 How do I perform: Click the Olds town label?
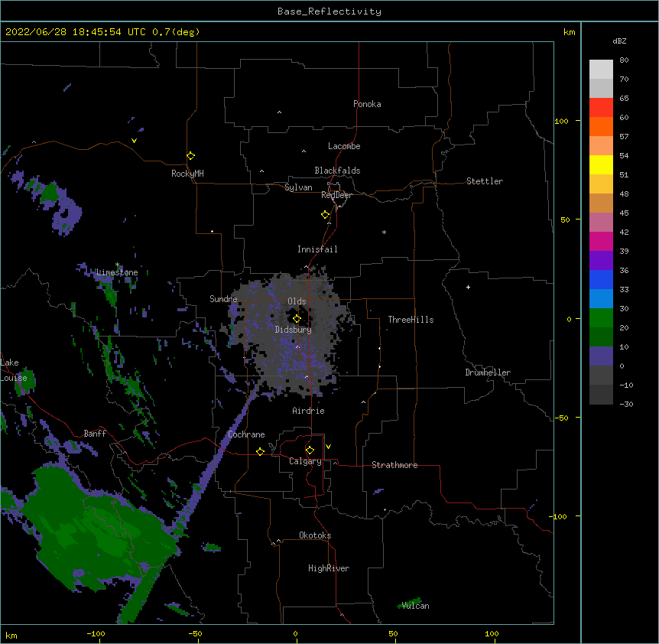click(x=297, y=301)
